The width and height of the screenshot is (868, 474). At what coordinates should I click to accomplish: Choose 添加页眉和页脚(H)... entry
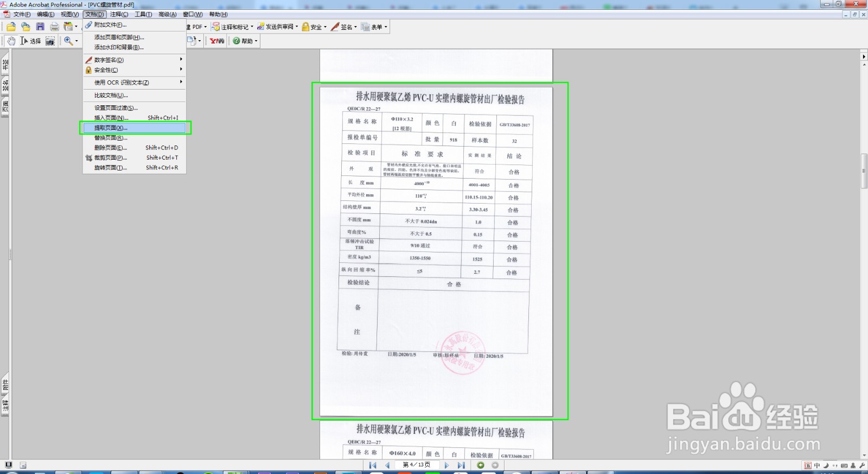pos(134,37)
